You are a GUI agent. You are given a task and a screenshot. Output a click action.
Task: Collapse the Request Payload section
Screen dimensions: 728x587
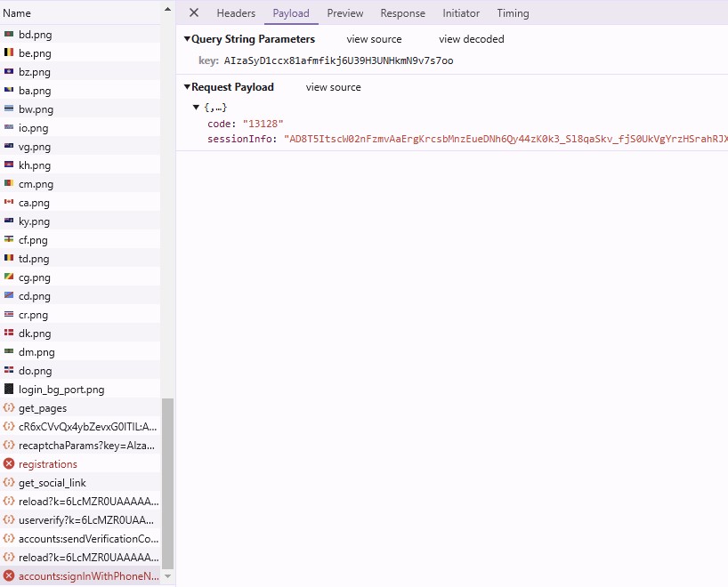[x=187, y=87]
